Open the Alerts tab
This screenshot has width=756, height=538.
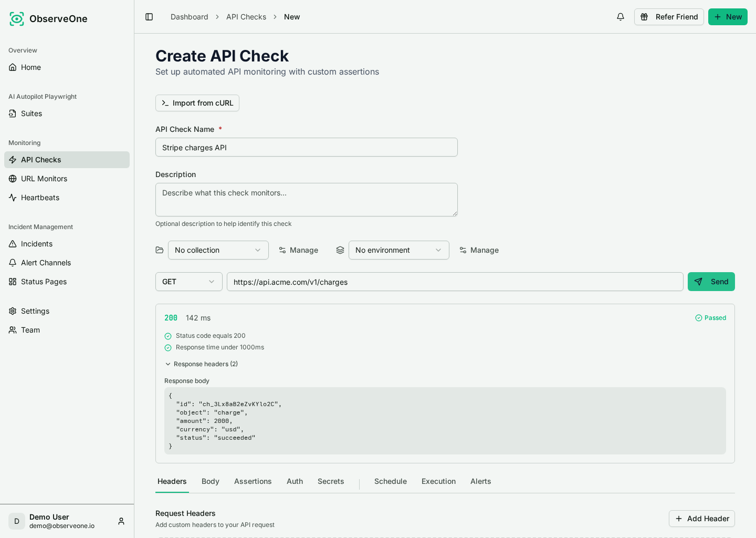(481, 481)
